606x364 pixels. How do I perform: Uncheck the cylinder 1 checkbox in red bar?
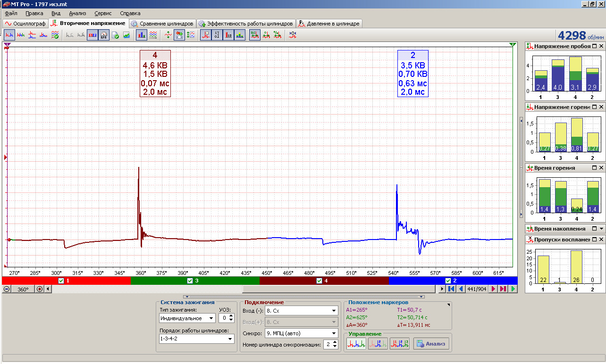[60, 281]
